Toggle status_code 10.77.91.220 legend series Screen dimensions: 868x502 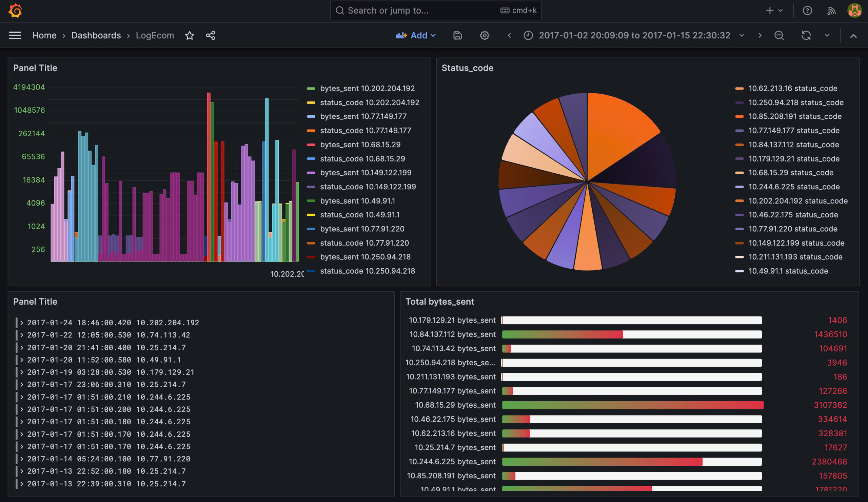click(364, 243)
